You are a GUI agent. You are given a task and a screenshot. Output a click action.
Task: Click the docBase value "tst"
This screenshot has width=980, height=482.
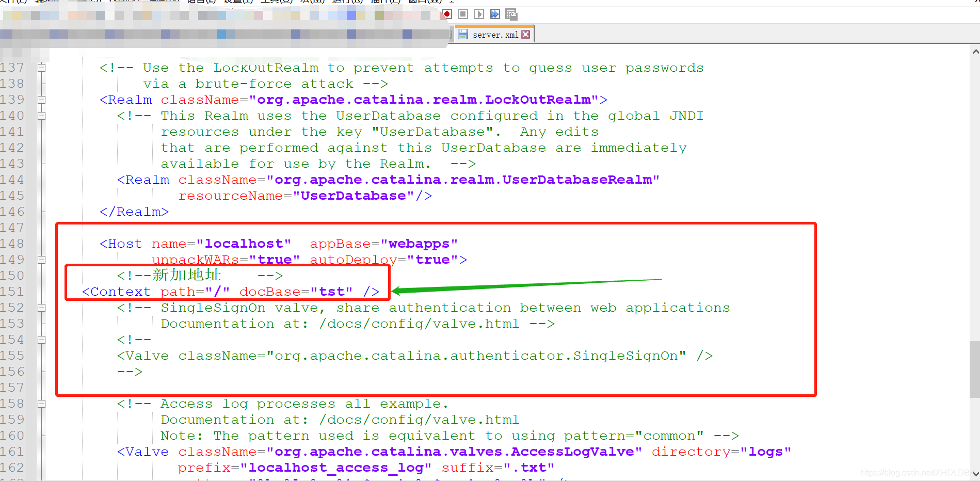click(331, 292)
